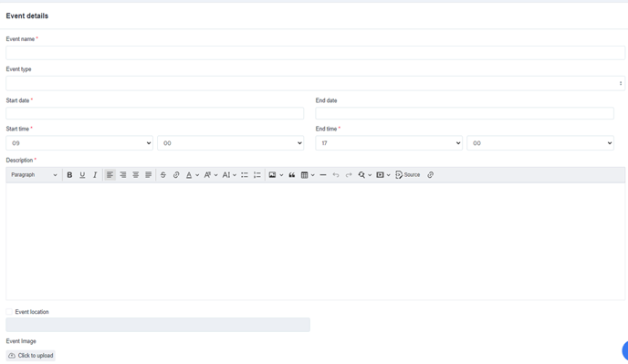Insert numbered list
The width and height of the screenshot is (628, 364).
tap(257, 175)
